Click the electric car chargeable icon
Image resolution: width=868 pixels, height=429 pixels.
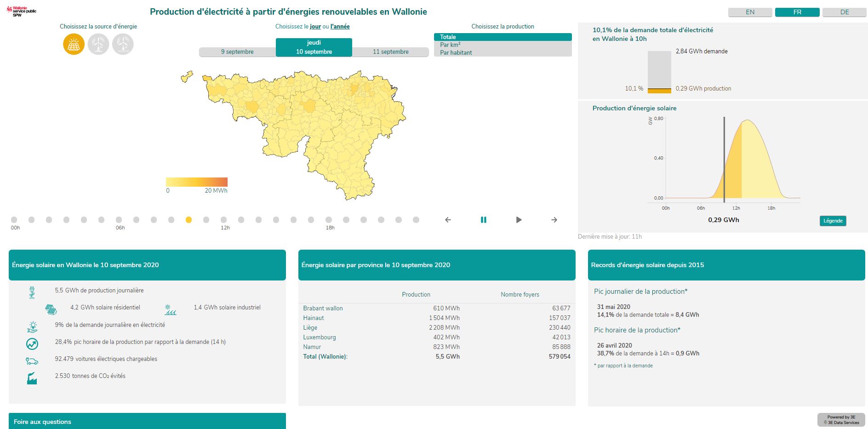(32, 361)
